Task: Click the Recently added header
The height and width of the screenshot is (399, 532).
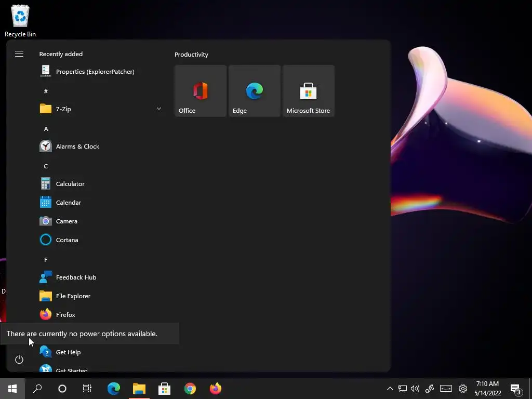Action: [61, 54]
